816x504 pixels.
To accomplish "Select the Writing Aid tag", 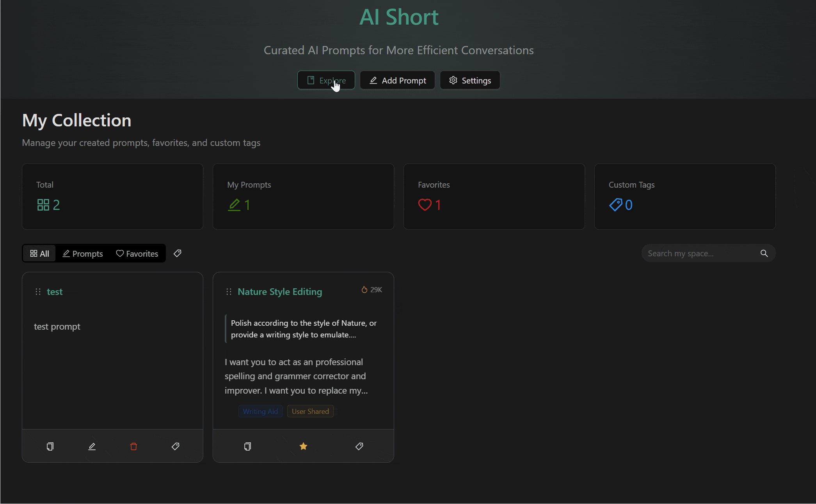I will click(260, 412).
